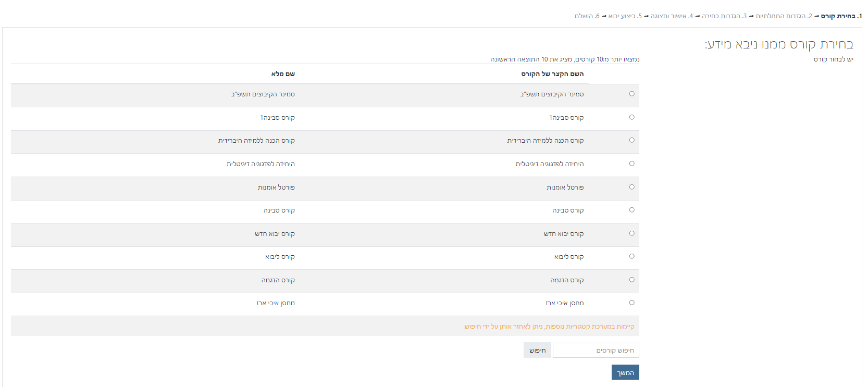Select the קורס הדגמה radio button

click(x=631, y=280)
